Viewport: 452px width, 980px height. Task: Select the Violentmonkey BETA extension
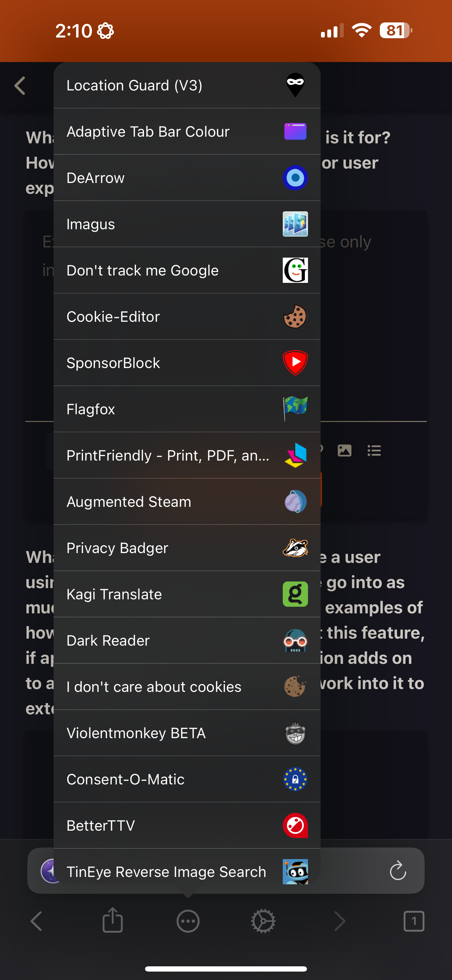click(x=186, y=733)
